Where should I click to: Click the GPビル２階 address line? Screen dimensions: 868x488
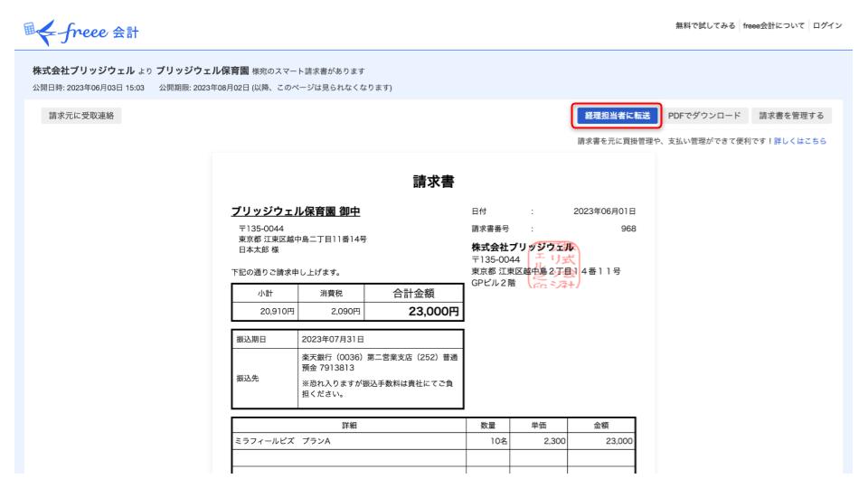click(494, 283)
